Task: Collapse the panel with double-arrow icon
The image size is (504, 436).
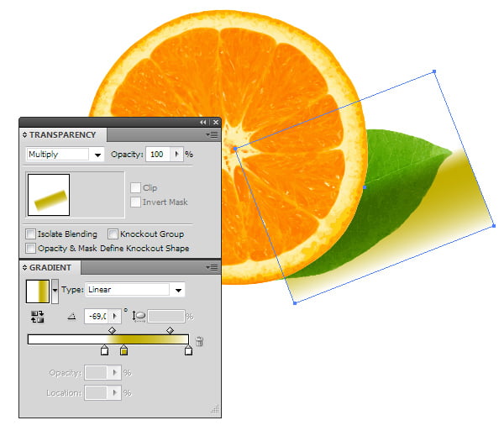Action: (202, 122)
